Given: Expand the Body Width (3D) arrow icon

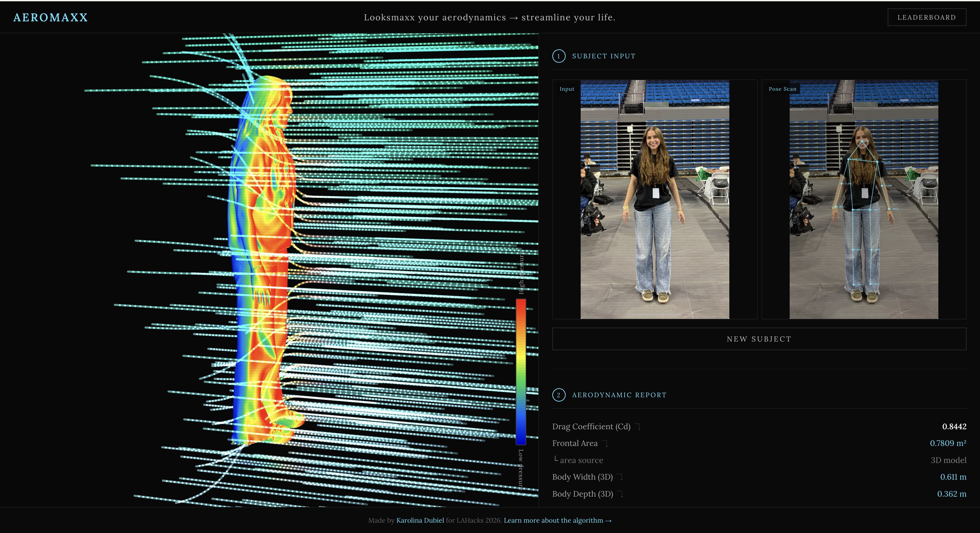Looking at the screenshot, I should point(620,477).
